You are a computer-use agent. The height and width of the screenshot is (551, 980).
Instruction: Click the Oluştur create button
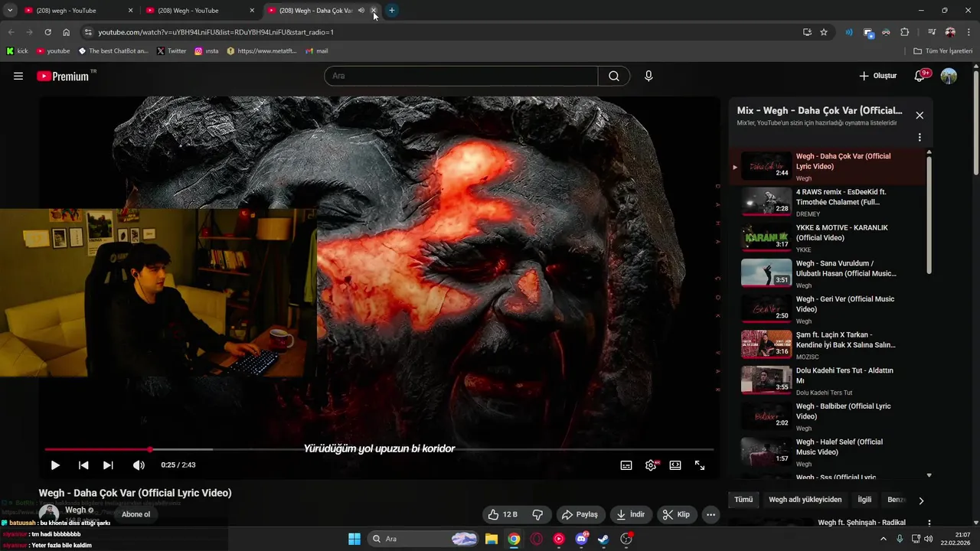[877, 76]
